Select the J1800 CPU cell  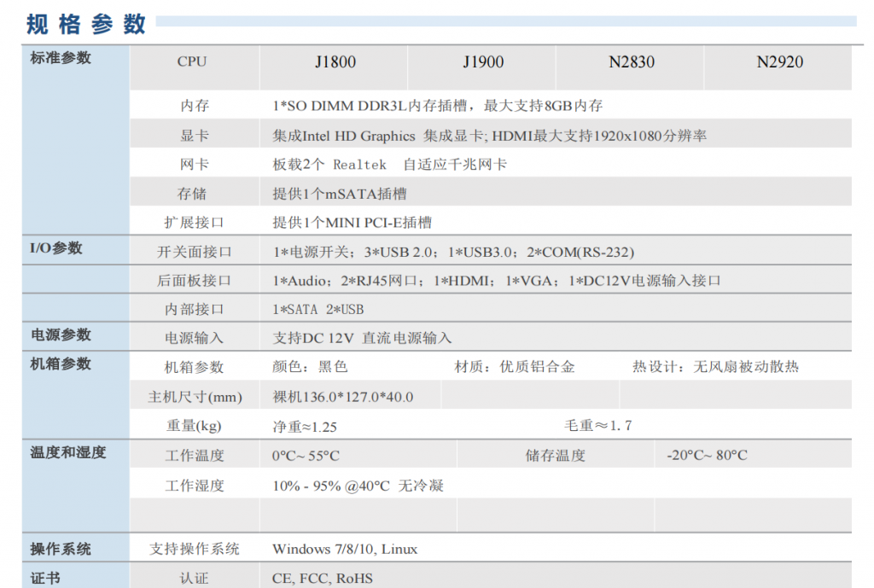click(335, 62)
